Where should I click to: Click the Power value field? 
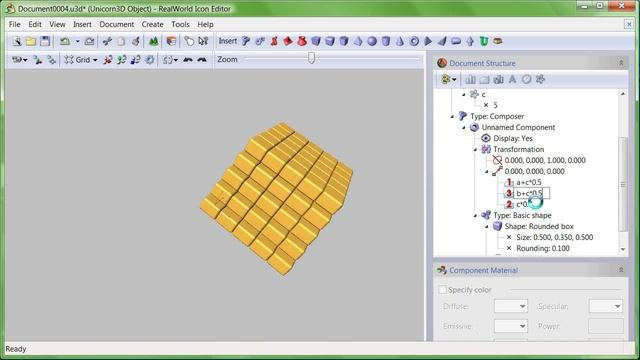pos(606,326)
